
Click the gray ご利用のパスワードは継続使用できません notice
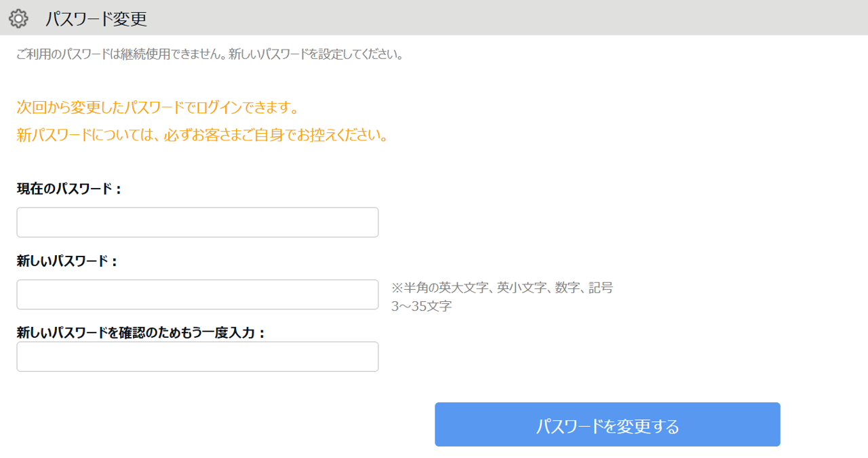pyautogui.click(x=210, y=54)
